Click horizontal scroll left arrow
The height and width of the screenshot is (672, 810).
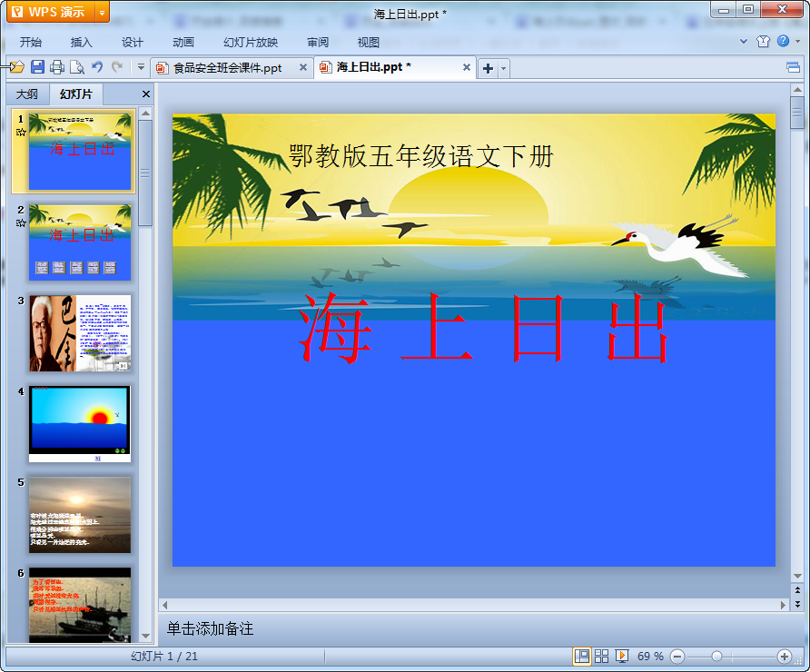(164, 604)
